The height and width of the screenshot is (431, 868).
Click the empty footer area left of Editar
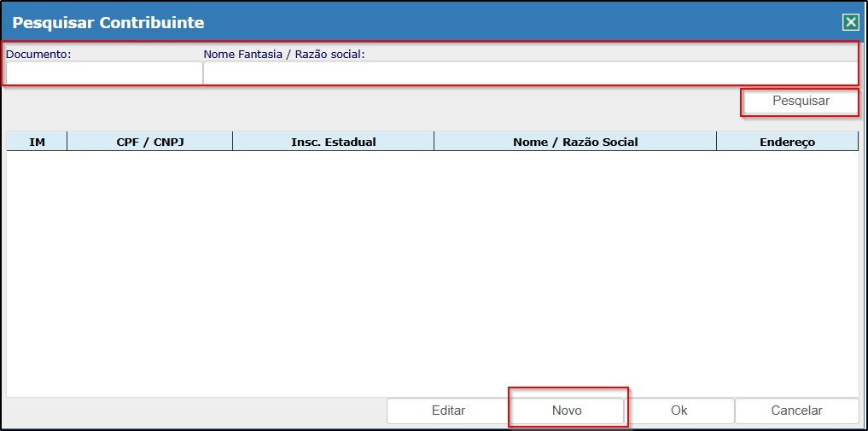pos(196,411)
